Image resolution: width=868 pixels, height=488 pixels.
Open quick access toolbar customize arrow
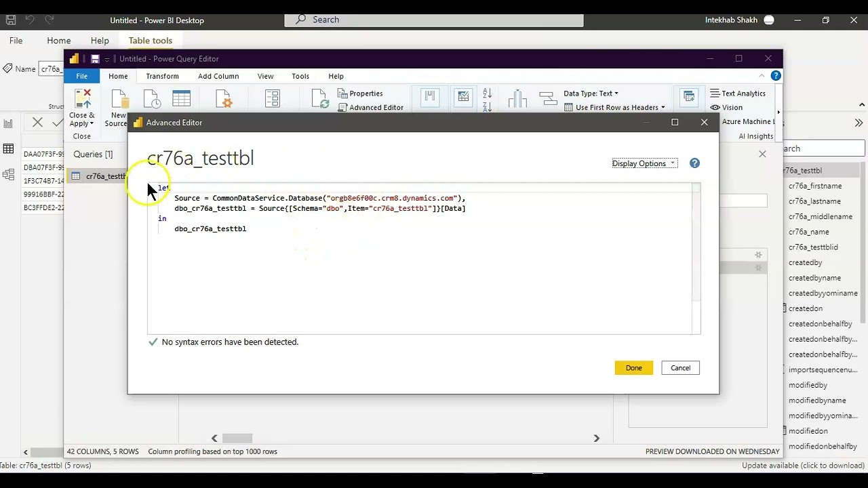[107, 59]
